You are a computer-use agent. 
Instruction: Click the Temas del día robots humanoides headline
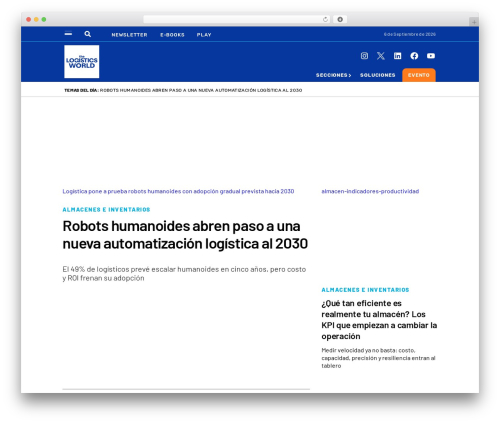pyautogui.click(x=201, y=90)
